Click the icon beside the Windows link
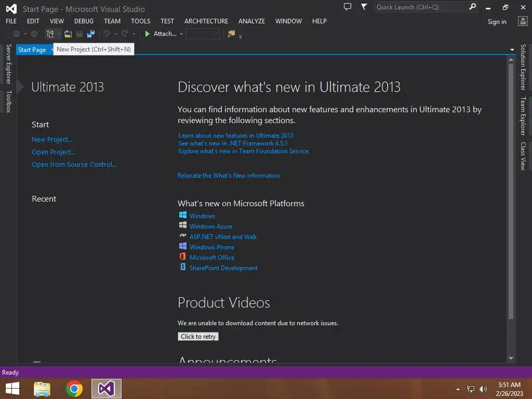The width and height of the screenshot is (532, 399). [x=182, y=215]
